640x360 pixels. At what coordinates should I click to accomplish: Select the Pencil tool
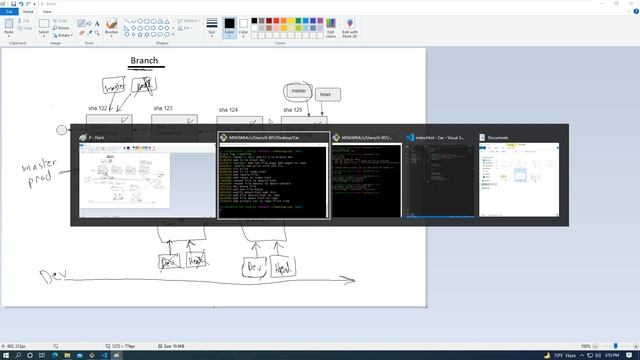[x=81, y=24]
